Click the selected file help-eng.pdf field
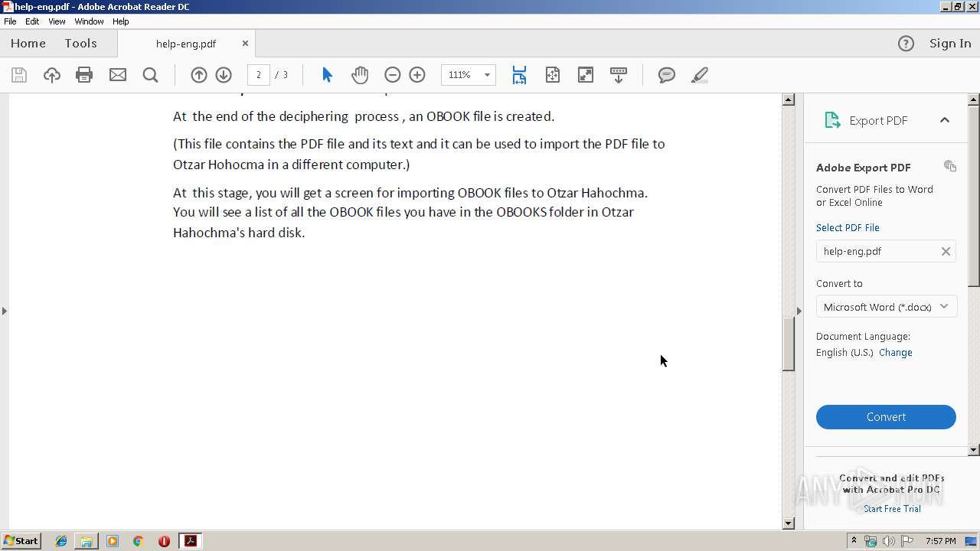The height and width of the screenshot is (551, 980). tap(886, 251)
